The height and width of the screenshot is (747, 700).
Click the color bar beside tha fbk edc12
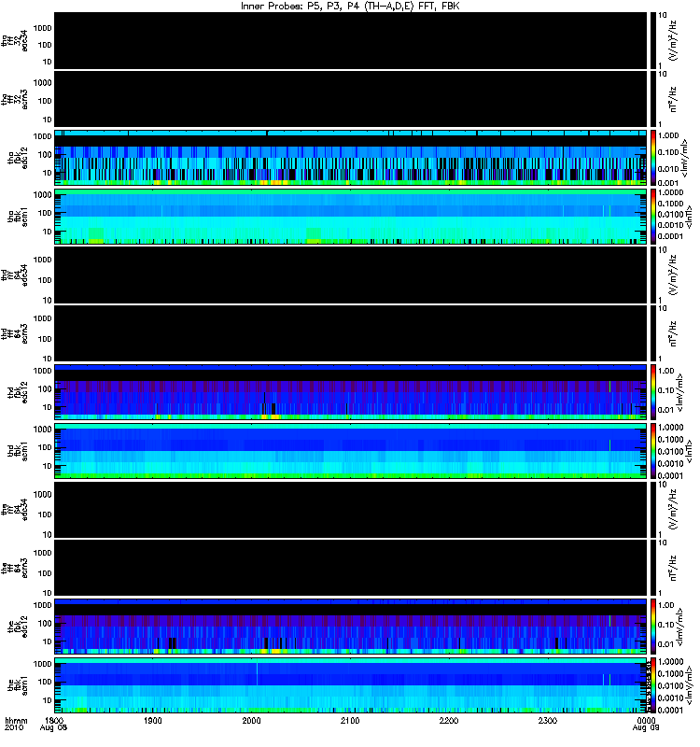click(x=653, y=158)
